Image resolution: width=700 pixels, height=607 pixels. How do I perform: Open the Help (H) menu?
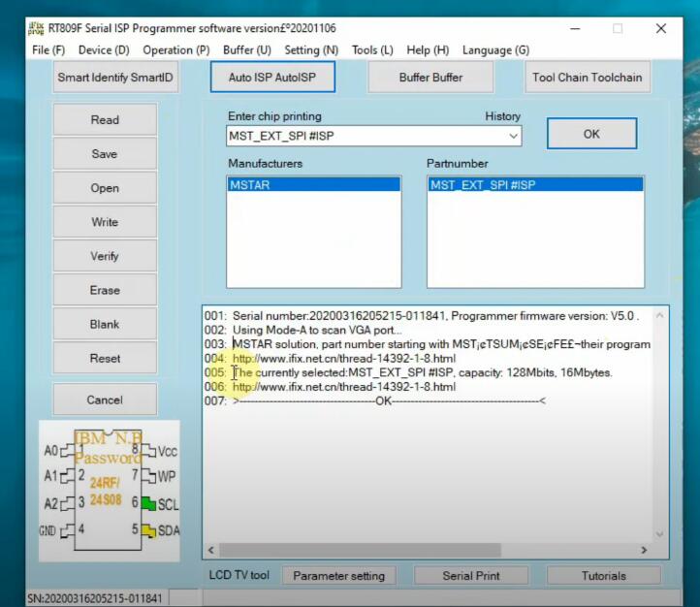(x=428, y=50)
